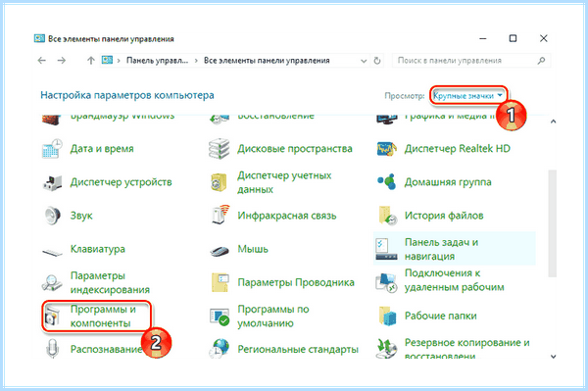Minimize the control panel window
The width and height of the screenshot is (588, 391).
pyautogui.click(x=483, y=38)
